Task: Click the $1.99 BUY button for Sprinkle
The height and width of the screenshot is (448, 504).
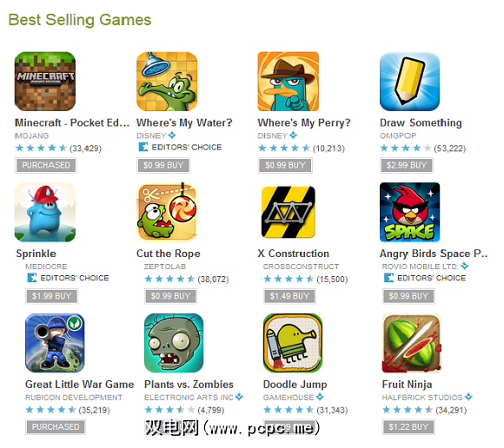Action: coord(52,296)
